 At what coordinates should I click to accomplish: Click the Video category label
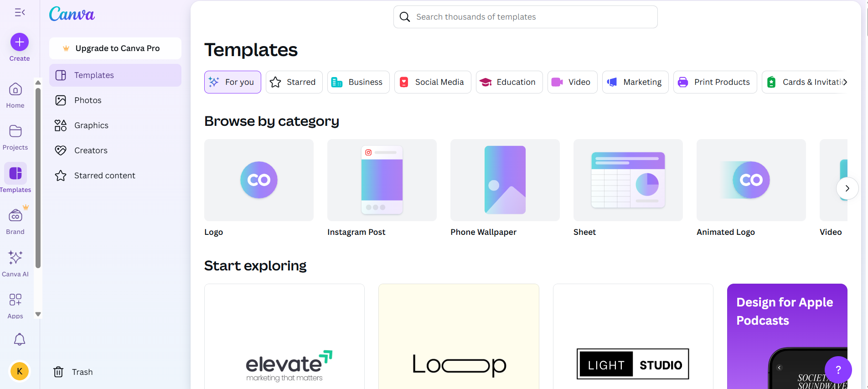pos(831,232)
